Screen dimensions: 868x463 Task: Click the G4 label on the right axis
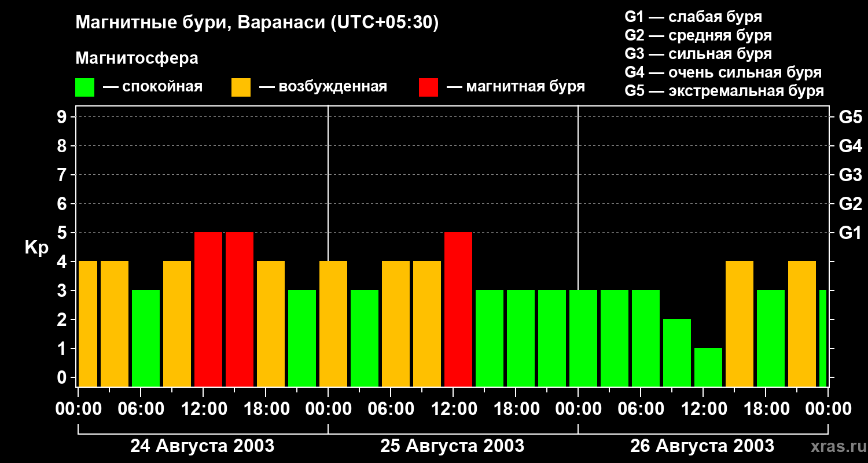(850, 146)
